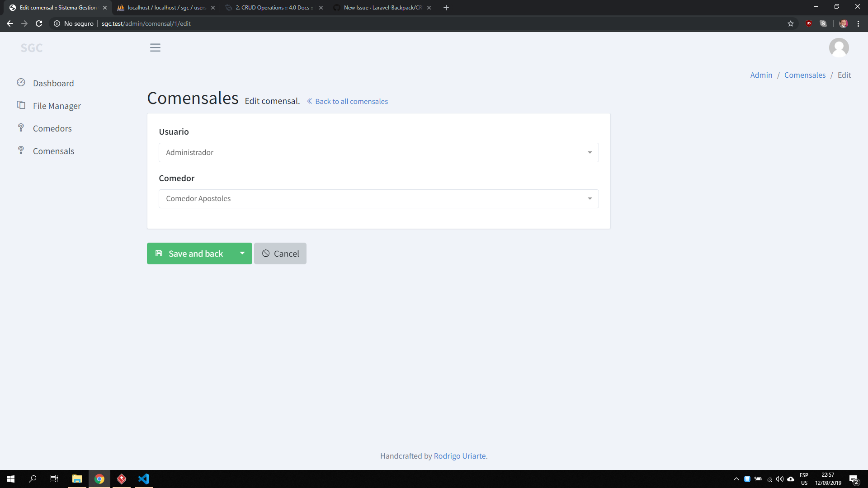Image resolution: width=868 pixels, height=488 pixels.
Task: Click the Comensals sidebar icon
Action: pos(21,150)
